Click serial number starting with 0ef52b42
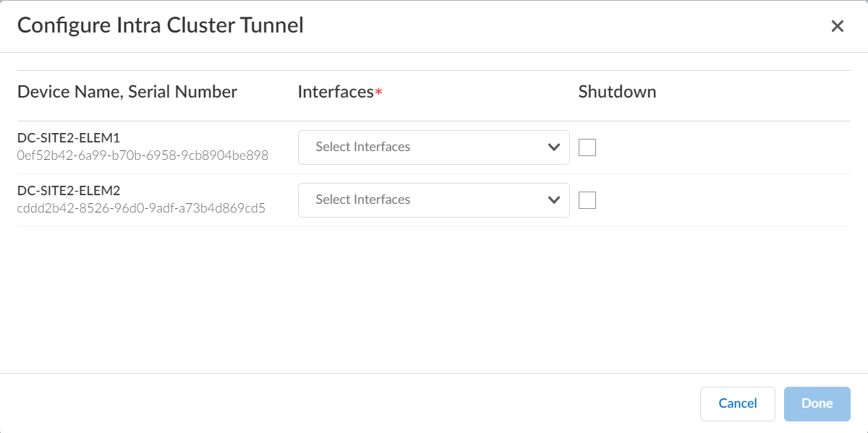 pos(142,155)
